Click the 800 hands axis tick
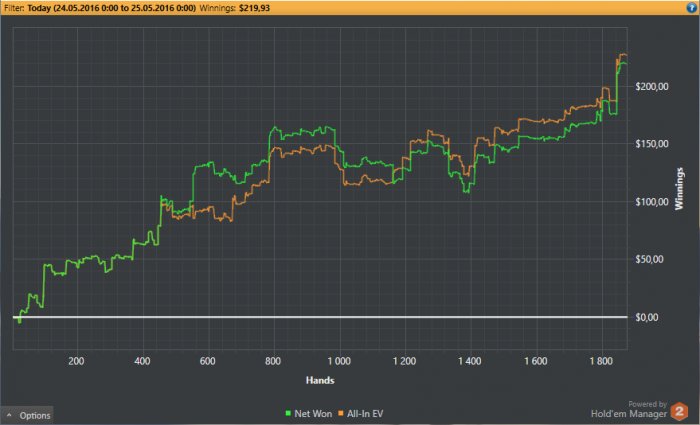Viewport: 700px width, 425px height. 273,361
